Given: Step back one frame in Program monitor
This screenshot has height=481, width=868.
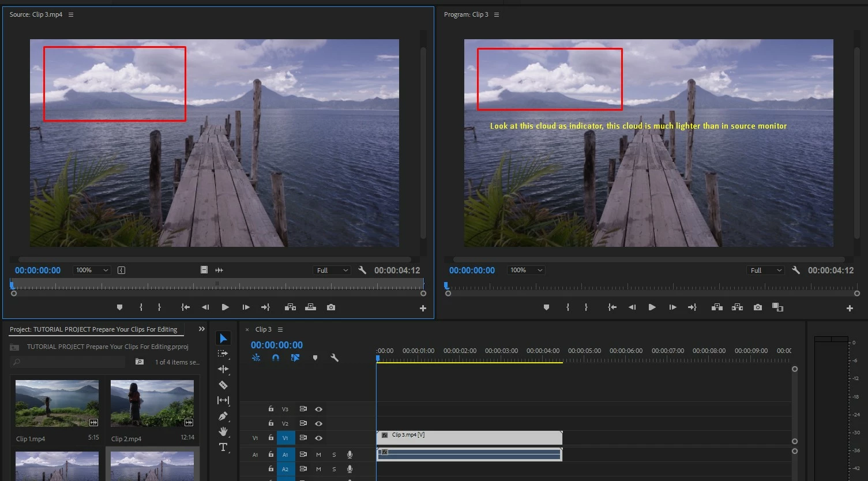Looking at the screenshot, I should 632,307.
